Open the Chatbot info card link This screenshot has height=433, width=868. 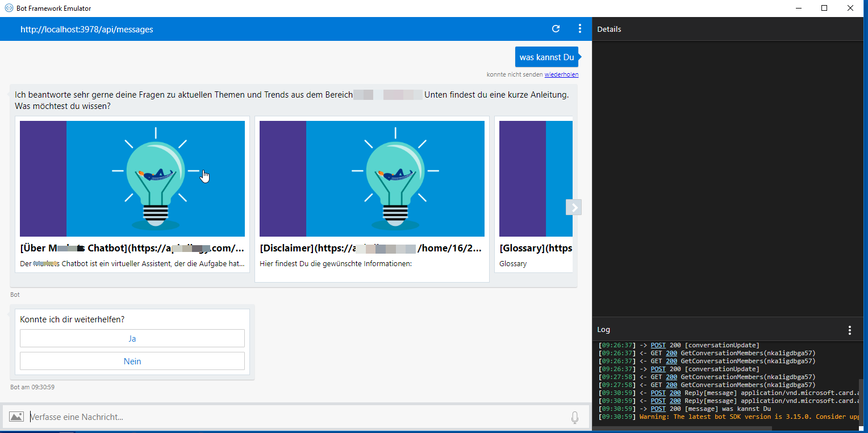(132, 248)
